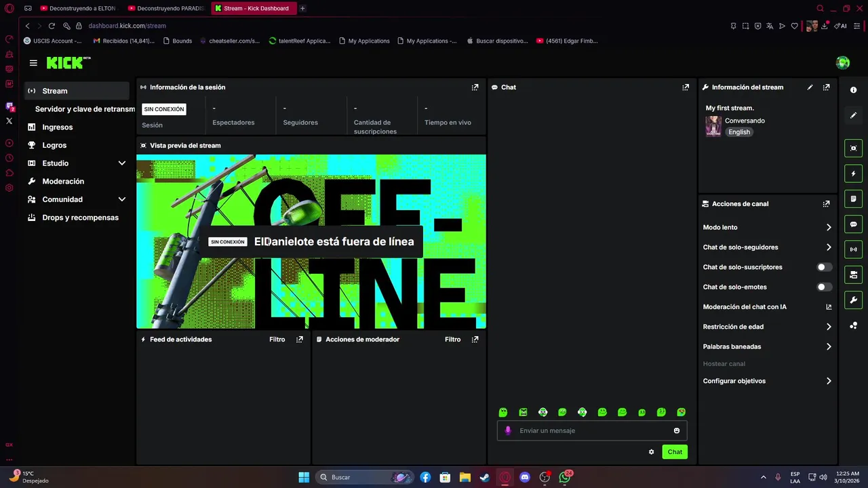The width and height of the screenshot is (868, 488).
Task: Open Moderación del chat con IA link
Action: pos(767,307)
